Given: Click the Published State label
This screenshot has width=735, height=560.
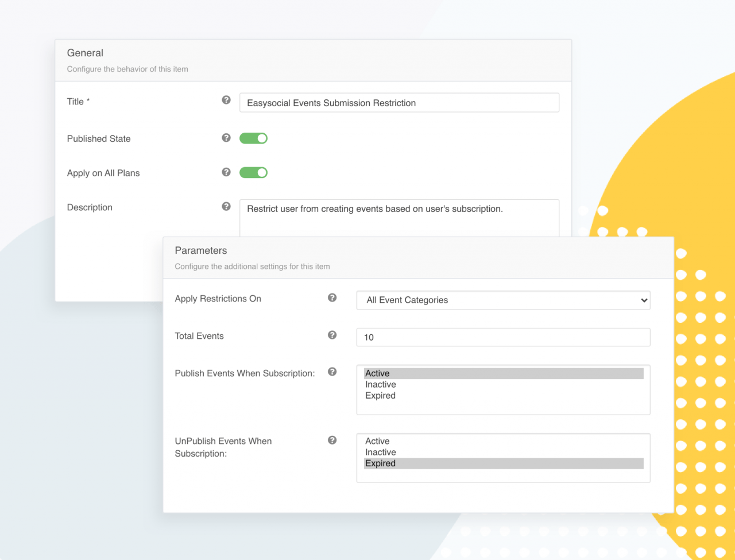Looking at the screenshot, I should coord(99,138).
